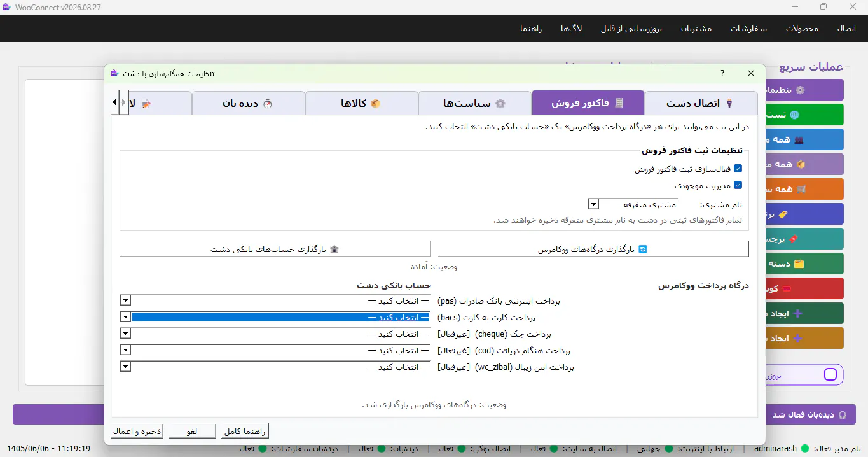Toggle فعالسازی ثبت فاکتور فروش checkbox

coord(738,169)
